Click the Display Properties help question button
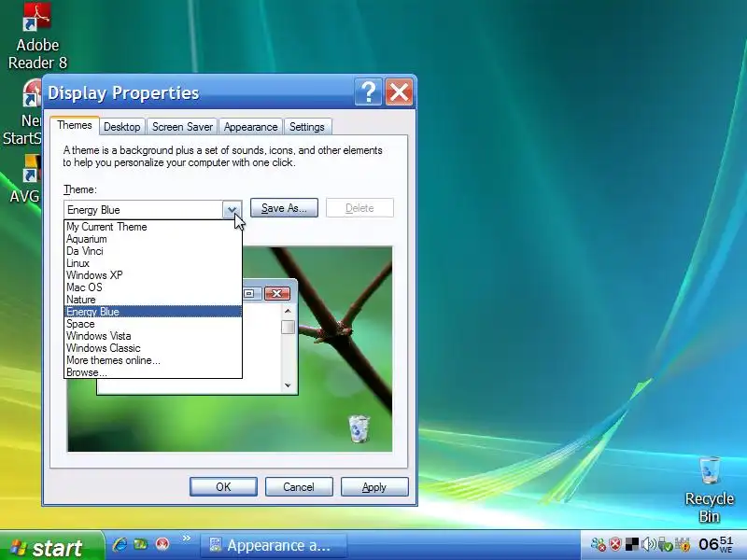Image resolution: width=747 pixels, height=560 pixels. pos(368,91)
